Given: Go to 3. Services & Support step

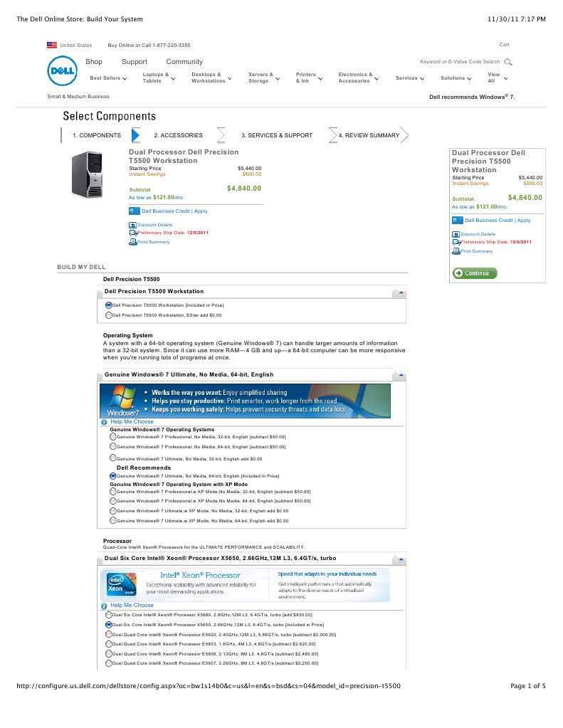Looking at the screenshot, I should [277, 135].
